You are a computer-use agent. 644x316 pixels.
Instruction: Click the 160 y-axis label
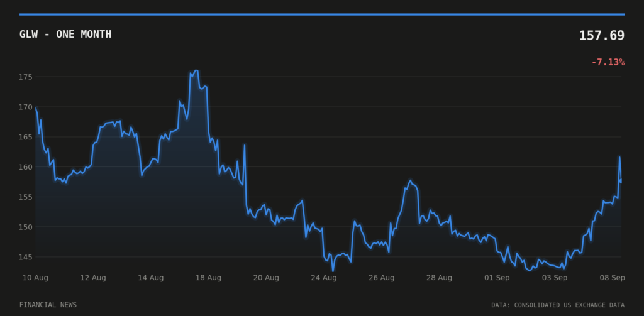(x=25, y=167)
